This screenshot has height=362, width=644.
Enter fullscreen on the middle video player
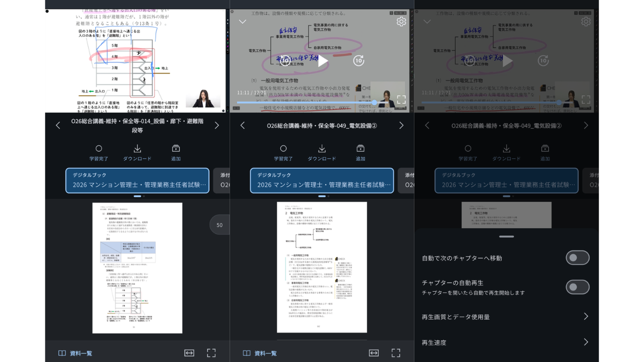[401, 99]
